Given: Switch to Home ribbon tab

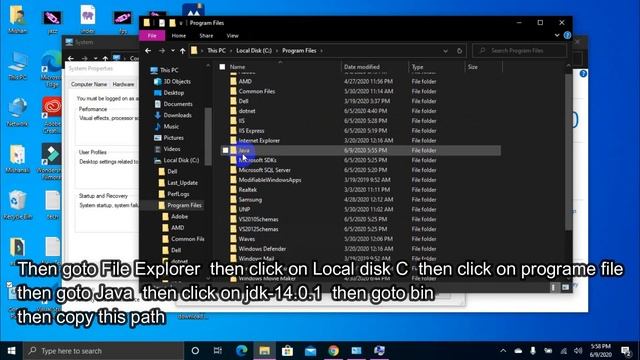Looking at the screenshot, I should tap(179, 36).
